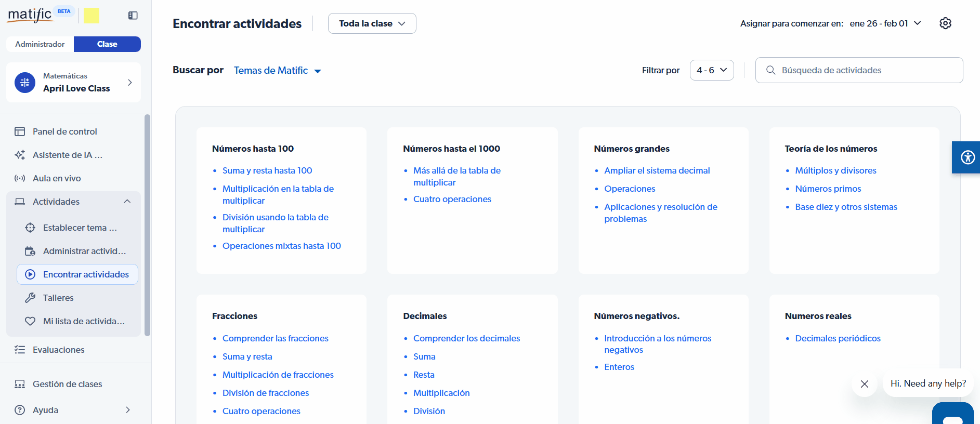Switch to Clase tab
This screenshot has width=980, height=424.
pos(107,44)
